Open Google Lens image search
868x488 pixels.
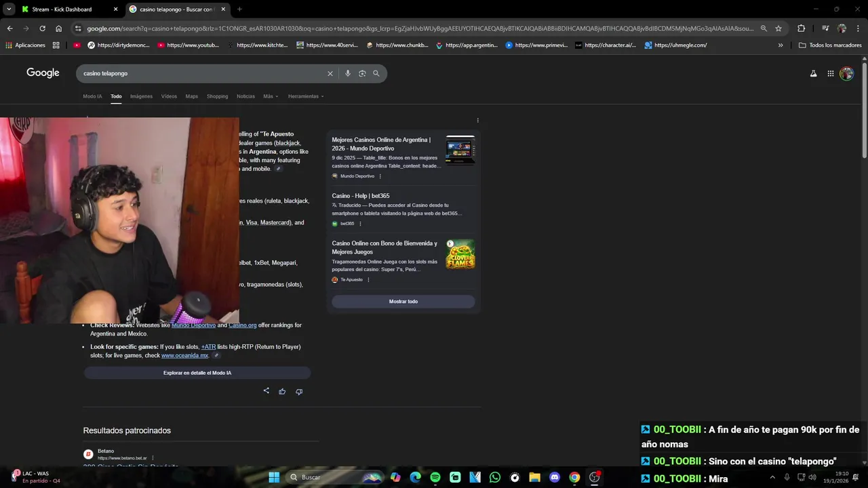(362, 73)
